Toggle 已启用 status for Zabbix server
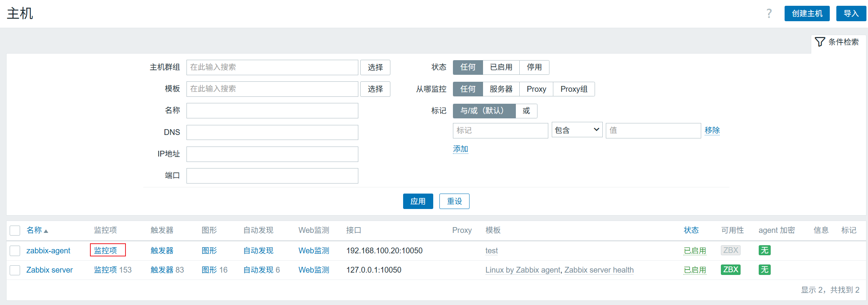This screenshot has width=868, height=305. click(x=695, y=270)
